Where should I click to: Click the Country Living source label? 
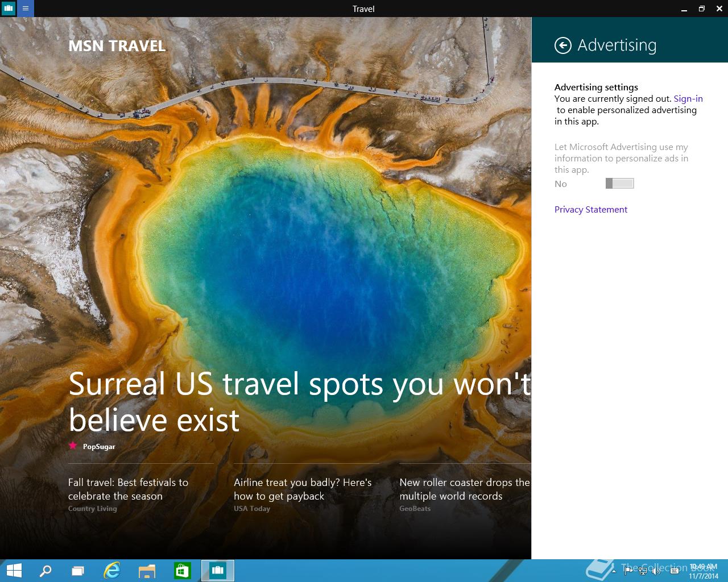click(93, 509)
